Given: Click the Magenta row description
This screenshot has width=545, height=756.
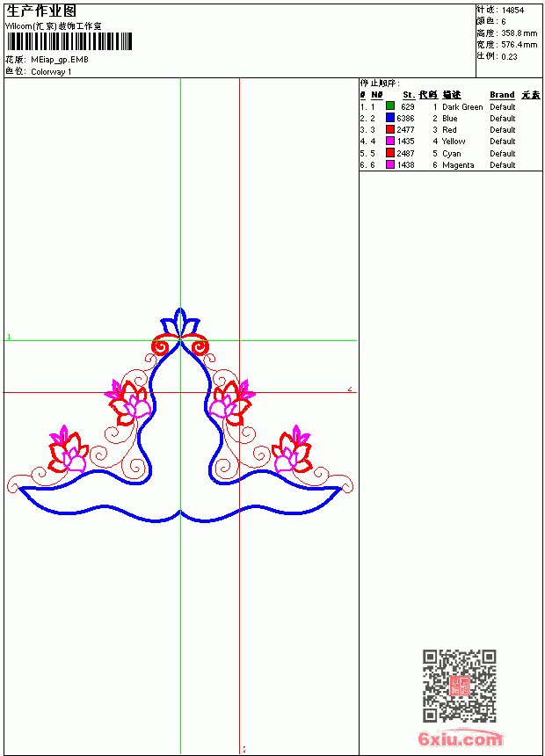Looking at the screenshot, I should (458, 165).
